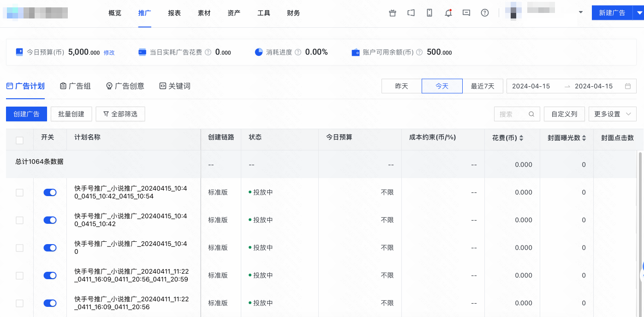Expand the 更多设置 dropdown

[612, 114]
